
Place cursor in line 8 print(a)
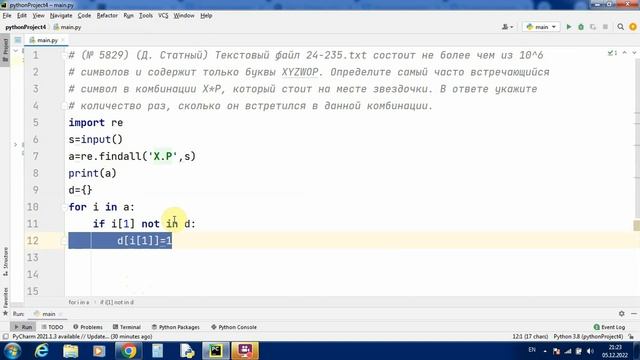tap(92, 173)
